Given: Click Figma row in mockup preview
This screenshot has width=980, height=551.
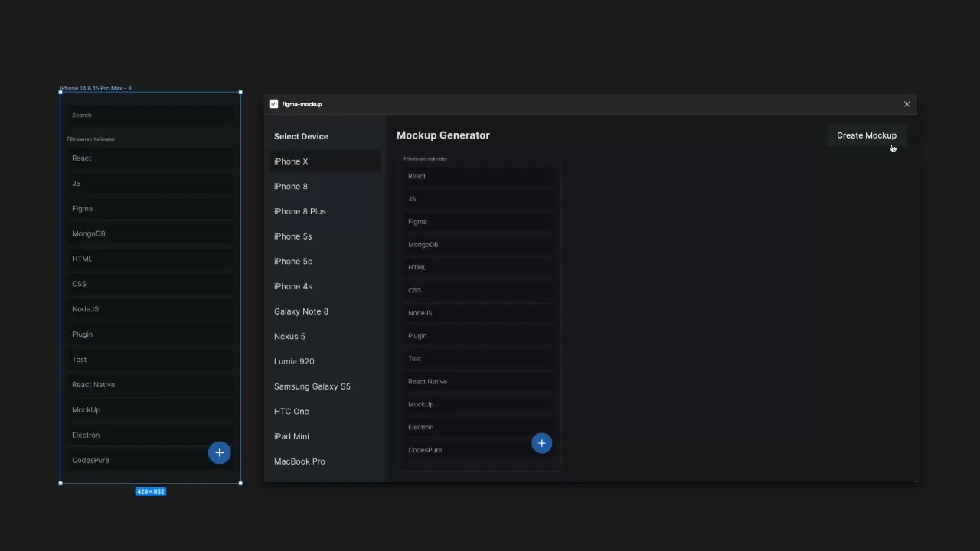Looking at the screenshot, I should [479, 222].
